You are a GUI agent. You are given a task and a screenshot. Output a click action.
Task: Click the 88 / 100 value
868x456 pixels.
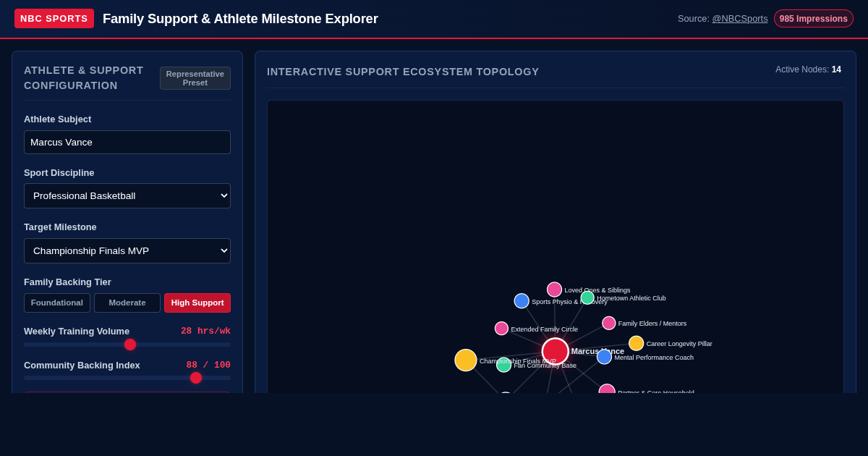click(208, 365)
